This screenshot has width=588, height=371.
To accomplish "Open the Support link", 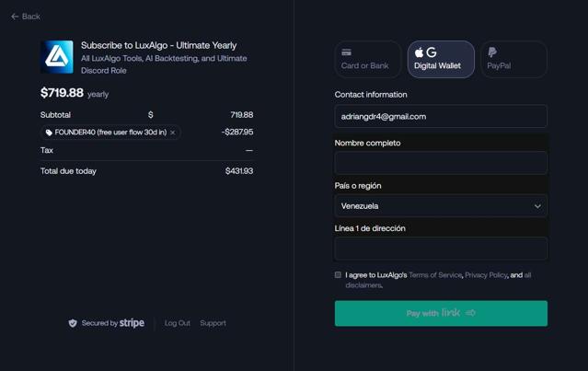I will pyautogui.click(x=213, y=323).
